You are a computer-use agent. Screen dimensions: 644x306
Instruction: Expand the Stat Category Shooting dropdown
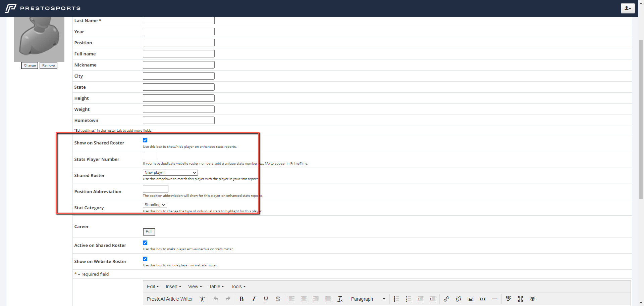(x=155, y=205)
